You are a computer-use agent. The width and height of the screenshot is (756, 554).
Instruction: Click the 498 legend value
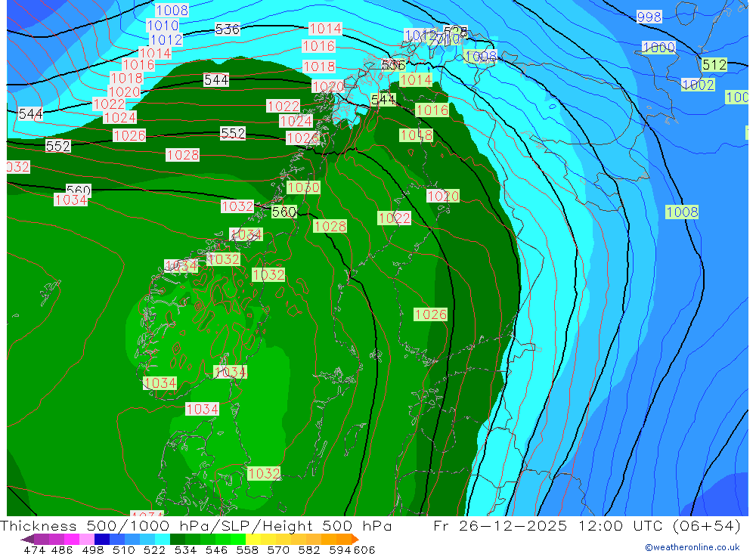click(x=93, y=549)
